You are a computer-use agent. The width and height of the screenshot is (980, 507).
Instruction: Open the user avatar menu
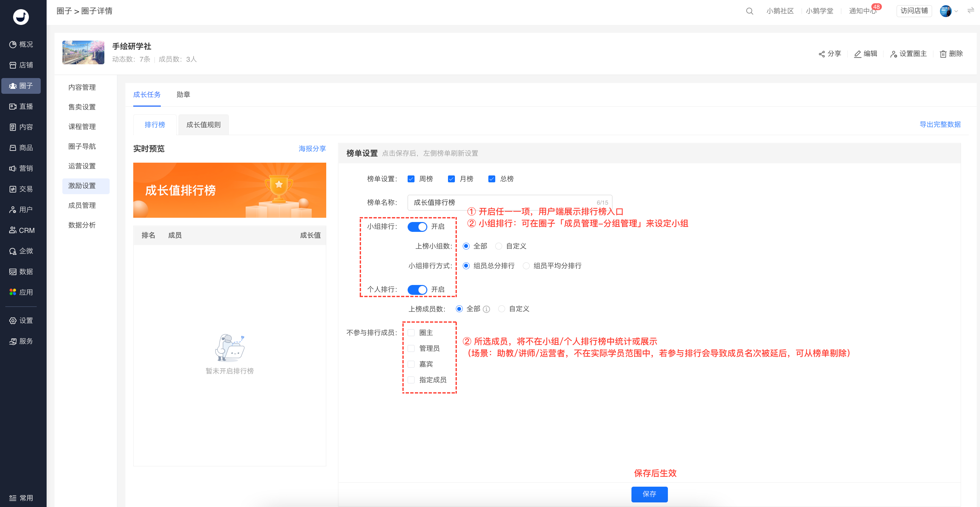948,11
